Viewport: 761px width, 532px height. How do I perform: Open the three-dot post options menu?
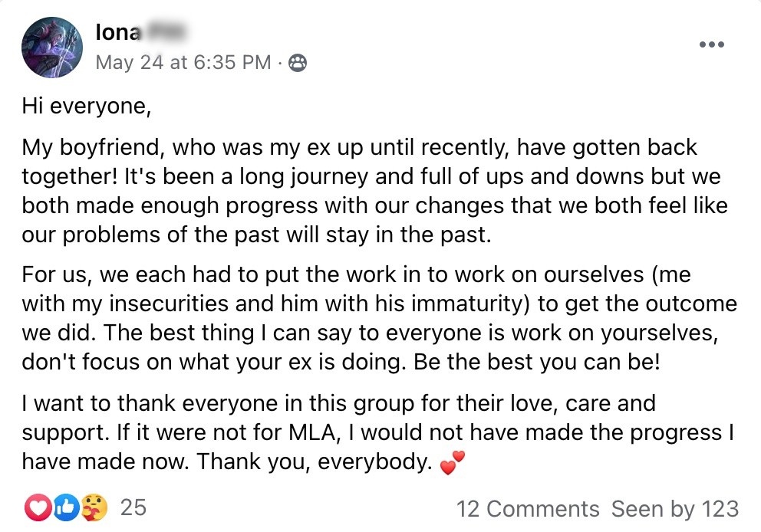[x=711, y=44]
